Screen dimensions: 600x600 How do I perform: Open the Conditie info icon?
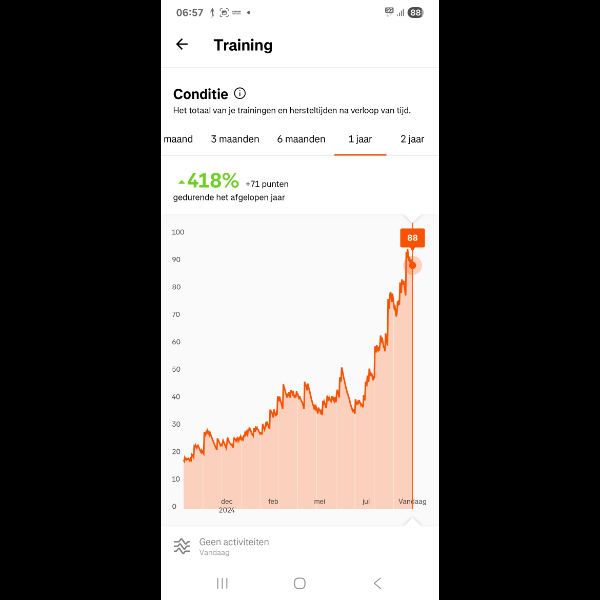pos(240,93)
